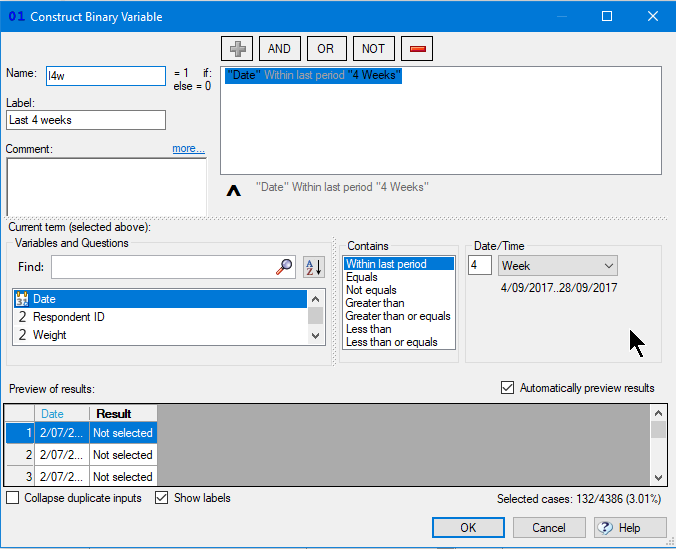Image resolution: width=676 pixels, height=549 pixels.
Task: Cancel the dialog
Action: coord(549,527)
